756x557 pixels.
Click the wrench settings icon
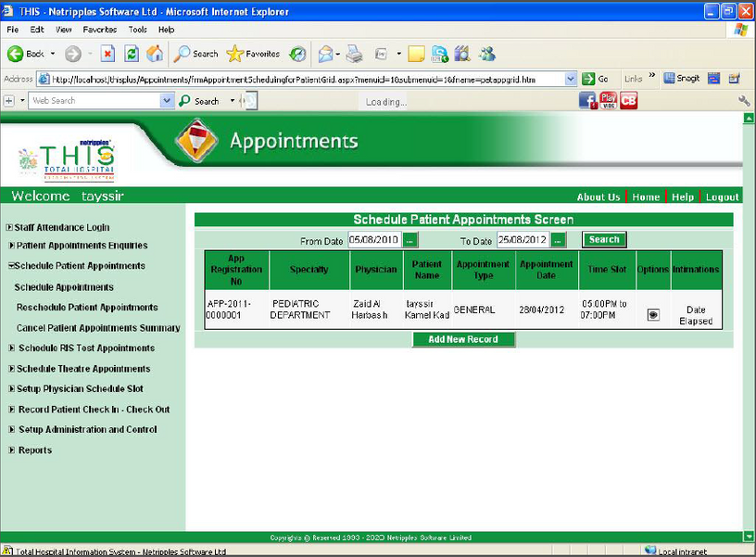tap(744, 100)
